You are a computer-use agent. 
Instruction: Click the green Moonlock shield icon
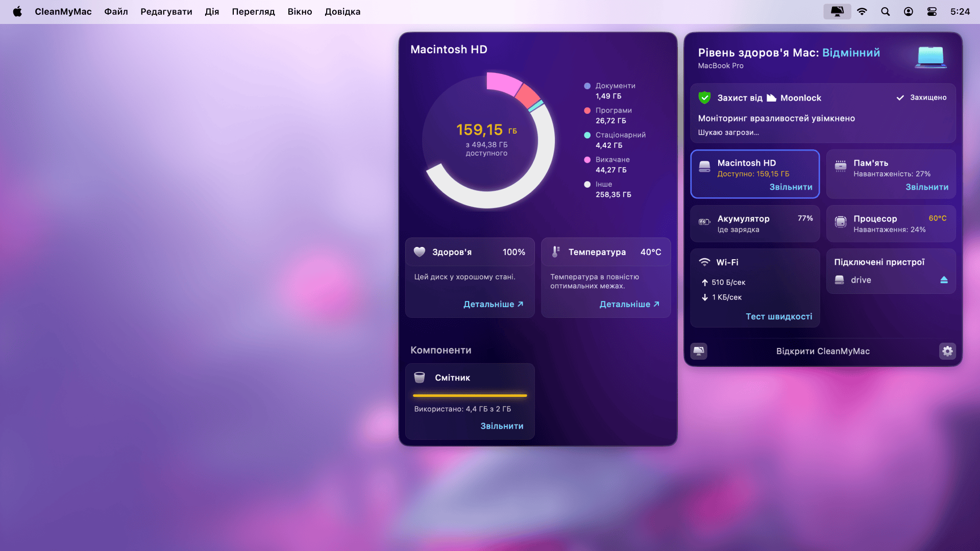pos(704,97)
